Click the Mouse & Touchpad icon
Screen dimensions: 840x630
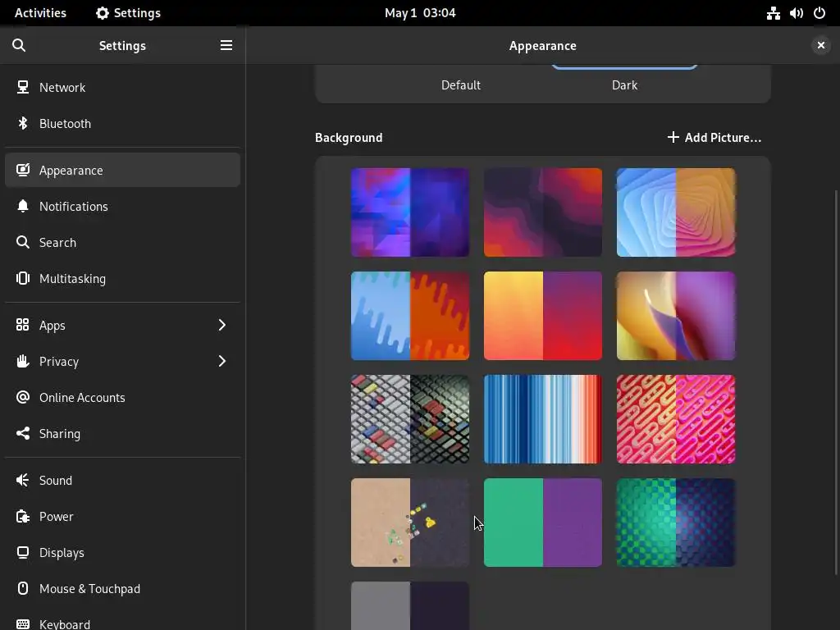22,588
